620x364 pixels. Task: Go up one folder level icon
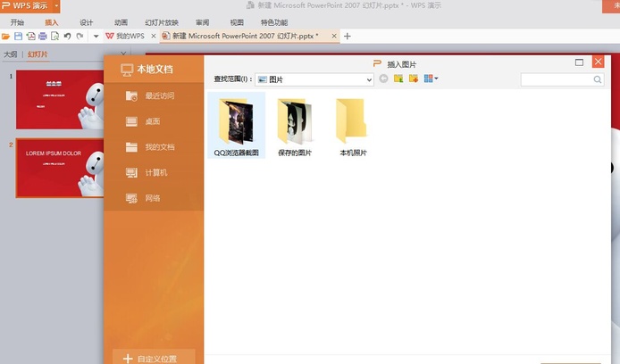point(398,79)
